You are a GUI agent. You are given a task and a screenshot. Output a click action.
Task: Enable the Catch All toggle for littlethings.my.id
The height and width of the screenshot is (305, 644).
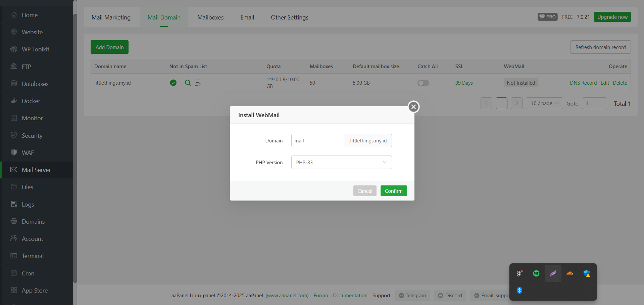[423, 83]
